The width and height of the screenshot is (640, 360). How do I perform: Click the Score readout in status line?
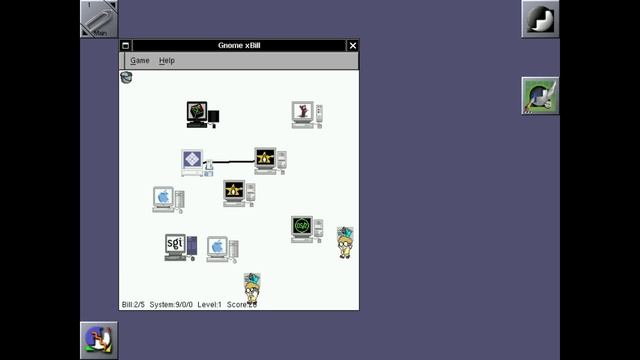[x=242, y=304]
